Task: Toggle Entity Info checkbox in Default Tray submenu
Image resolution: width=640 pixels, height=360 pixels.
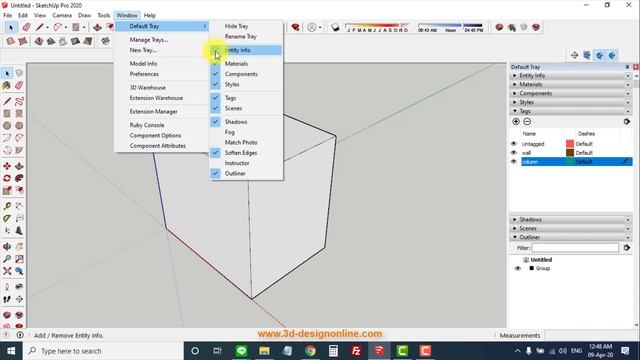Action: click(215, 50)
